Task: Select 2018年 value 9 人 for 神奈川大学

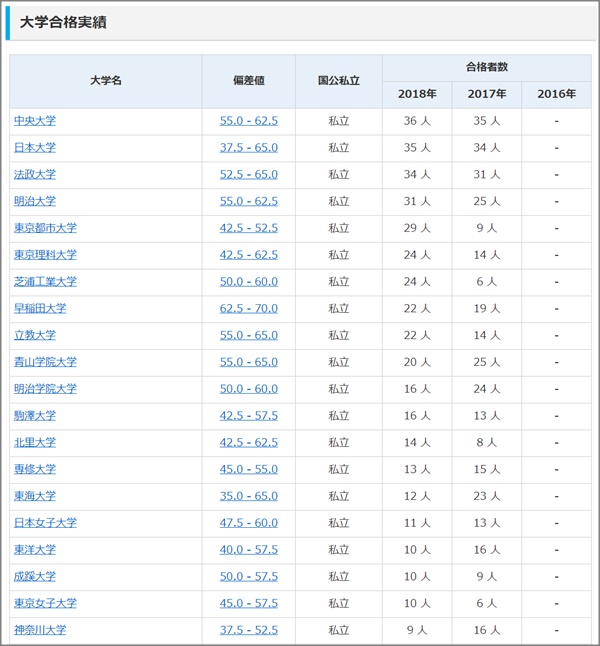Action: click(417, 630)
